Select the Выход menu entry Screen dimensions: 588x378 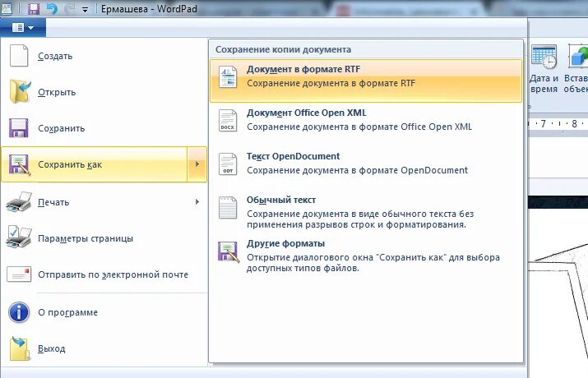click(104, 348)
